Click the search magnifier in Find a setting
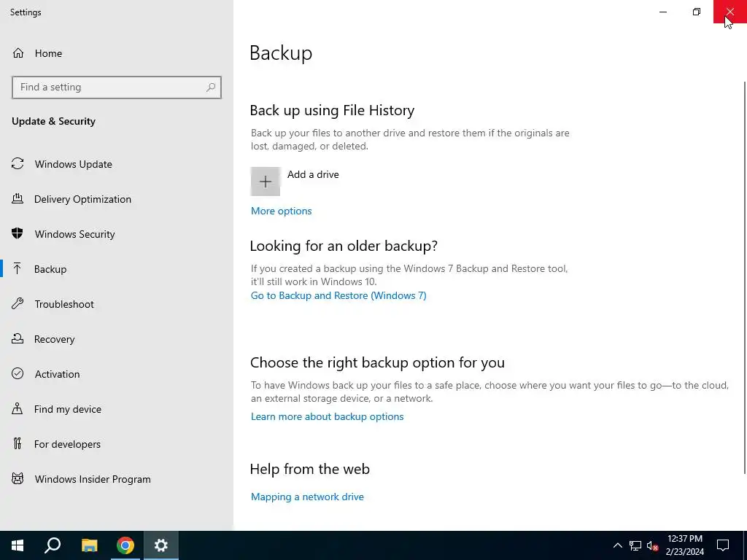This screenshot has width=747, height=560. [x=211, y=87]
